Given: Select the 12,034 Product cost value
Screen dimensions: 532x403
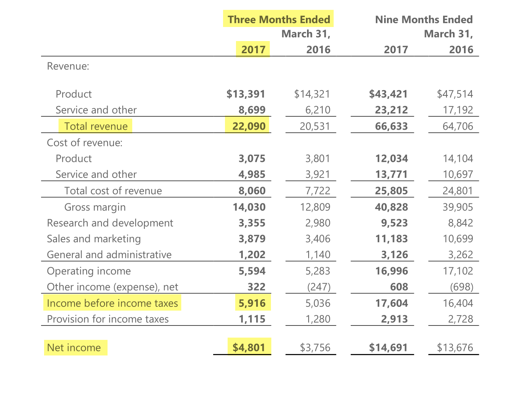Looking at the screenshot, I should pos(391,159).
